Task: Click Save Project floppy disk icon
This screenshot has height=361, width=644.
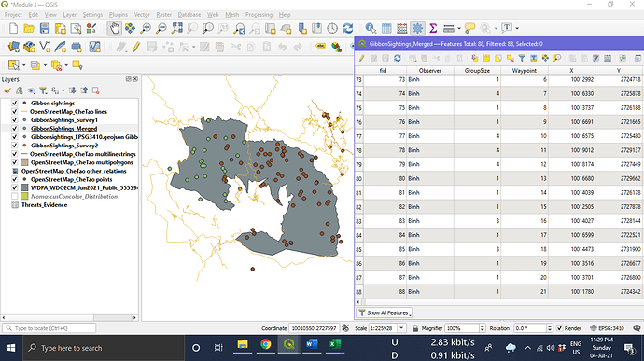Action: click(45, 28)
